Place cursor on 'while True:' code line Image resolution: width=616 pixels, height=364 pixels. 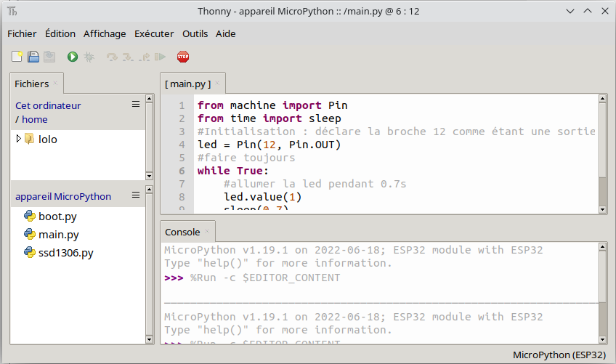tap(233, 171)
